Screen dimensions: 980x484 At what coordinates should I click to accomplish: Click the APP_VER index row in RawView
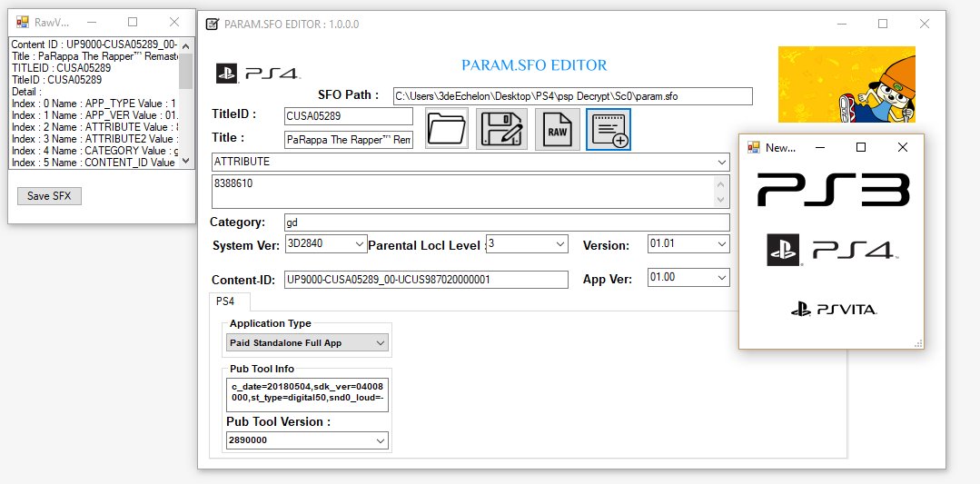(94, 115)
